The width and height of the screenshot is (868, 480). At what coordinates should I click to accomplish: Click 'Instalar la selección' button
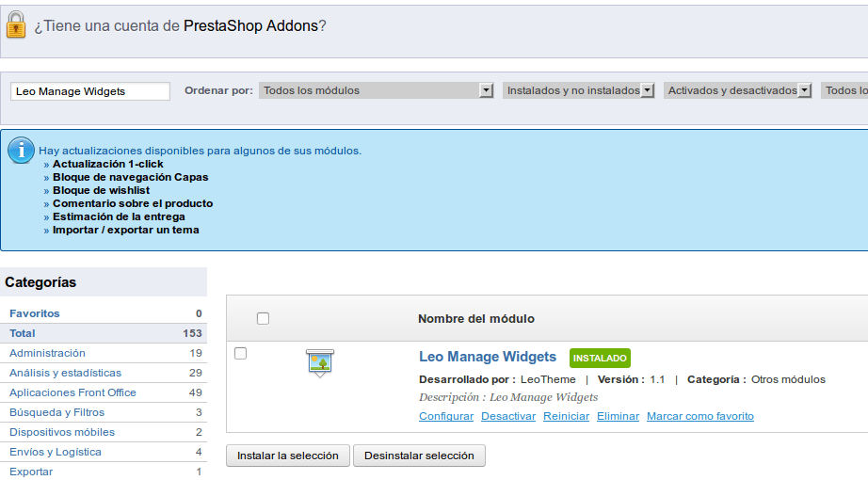(x=288, y=456)
